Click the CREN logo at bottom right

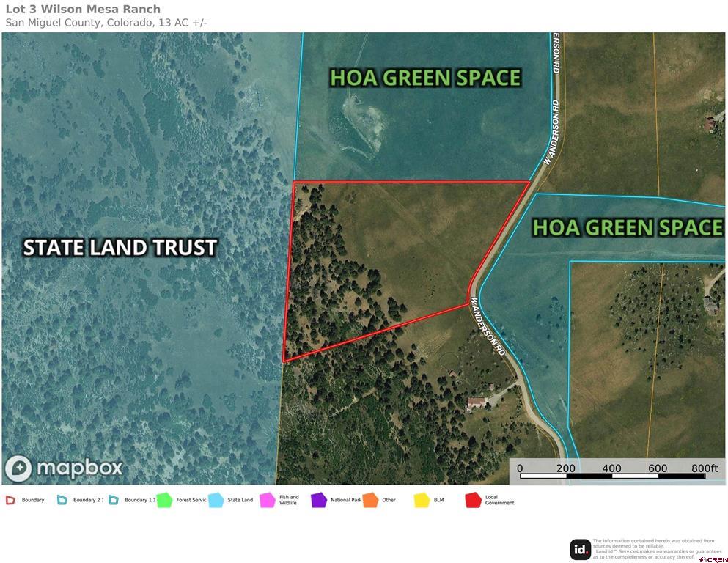click(x=712, y=559)
